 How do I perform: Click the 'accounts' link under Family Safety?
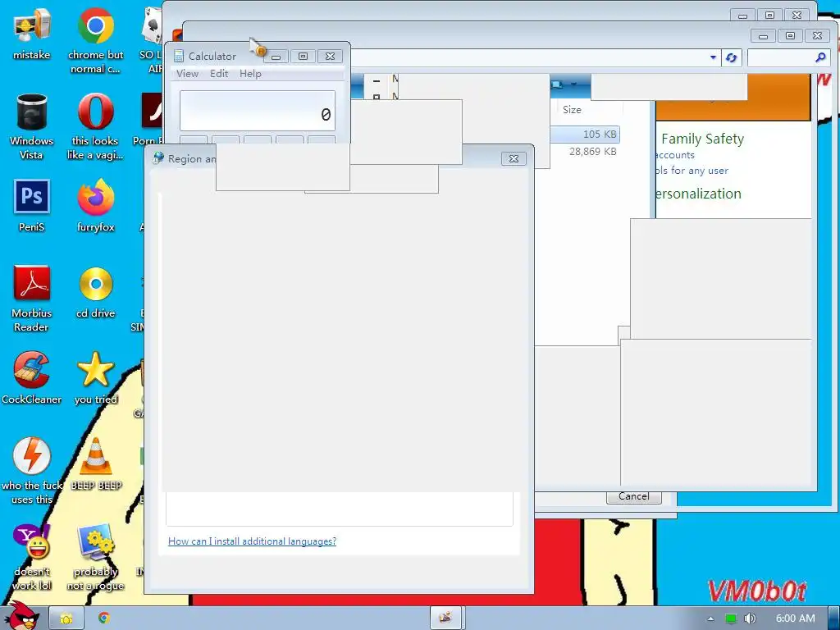tap(675, 155)
